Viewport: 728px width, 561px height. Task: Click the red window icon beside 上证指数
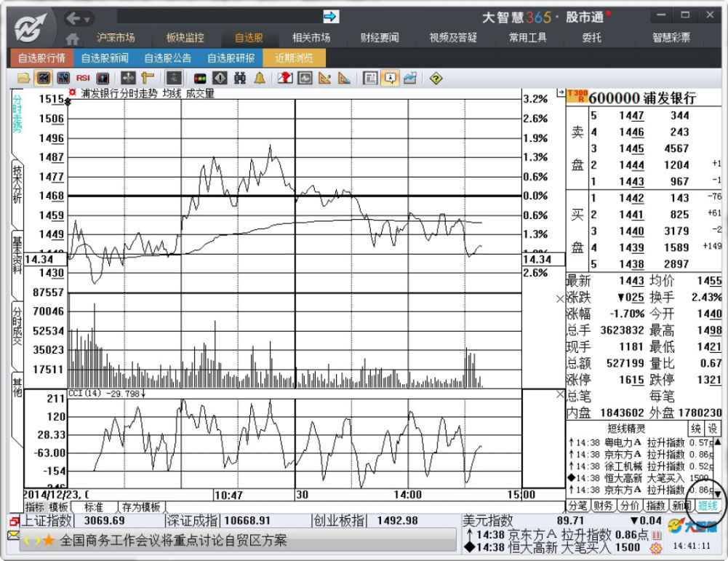tap(15, 522)
